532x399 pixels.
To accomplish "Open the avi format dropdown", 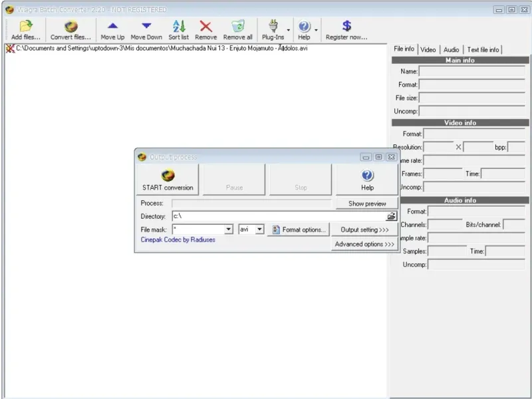I will click(x=259, y=229).
